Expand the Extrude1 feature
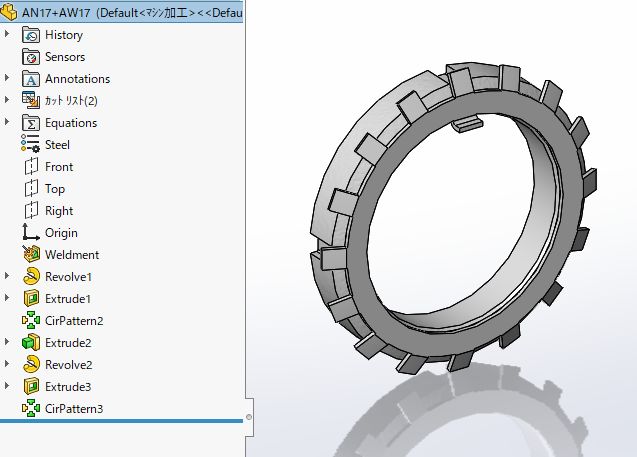This screenshot has height=457, width=637. [7, 297]
